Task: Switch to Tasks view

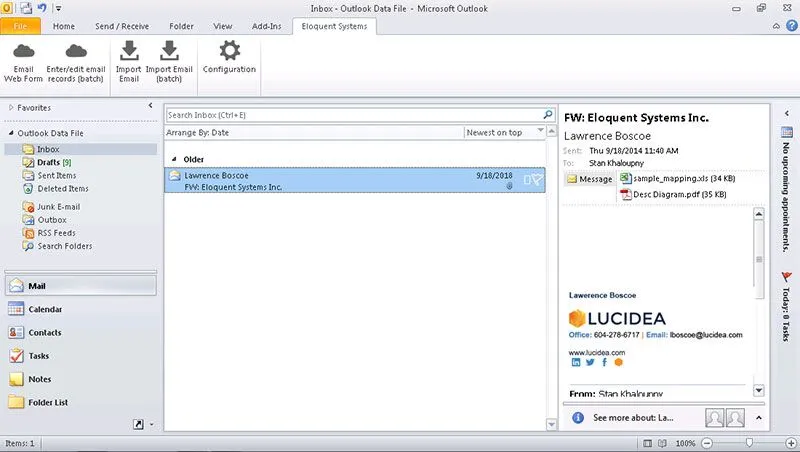Action: coord(81,356)
